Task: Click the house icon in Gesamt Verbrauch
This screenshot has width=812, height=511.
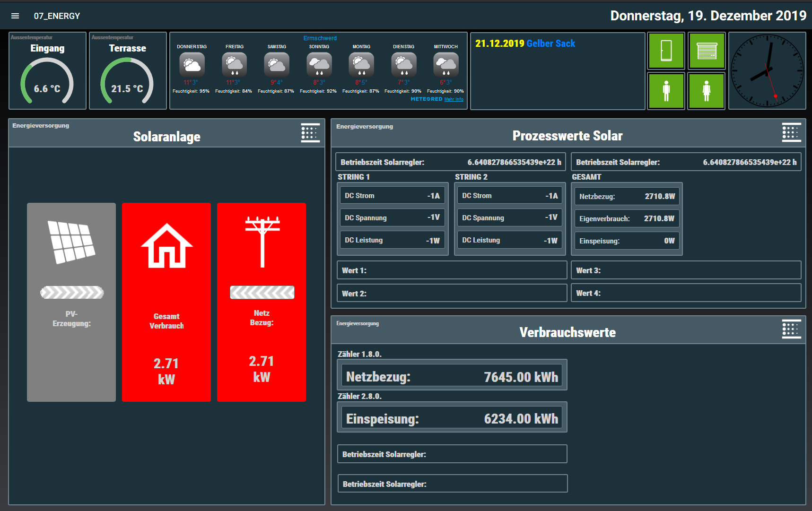Action: pyautogui.click(x=166, y=245)
